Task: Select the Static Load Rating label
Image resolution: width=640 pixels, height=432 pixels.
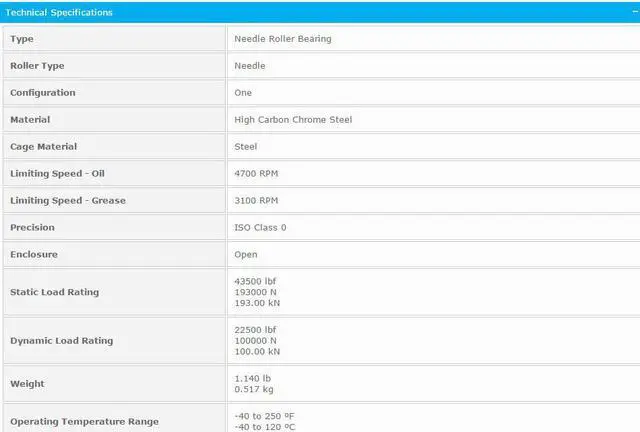Action: (x=54, y=292)
